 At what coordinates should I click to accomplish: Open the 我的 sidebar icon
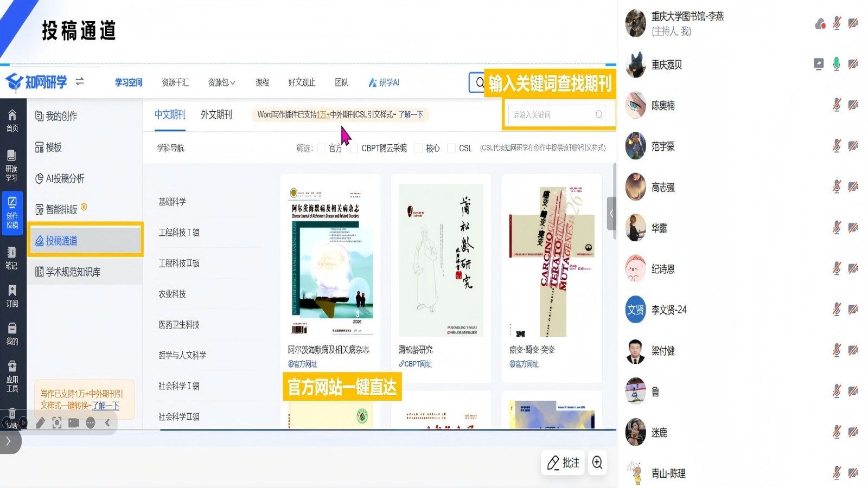coord(12,334)
